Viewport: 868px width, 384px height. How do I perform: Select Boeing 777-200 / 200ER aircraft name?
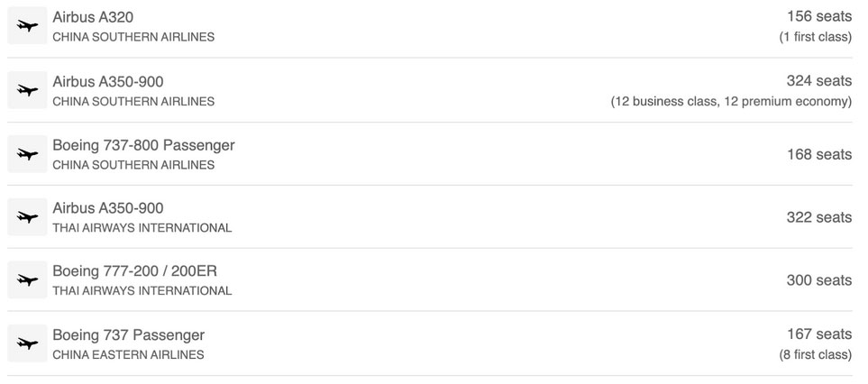[x=134, y=271]
